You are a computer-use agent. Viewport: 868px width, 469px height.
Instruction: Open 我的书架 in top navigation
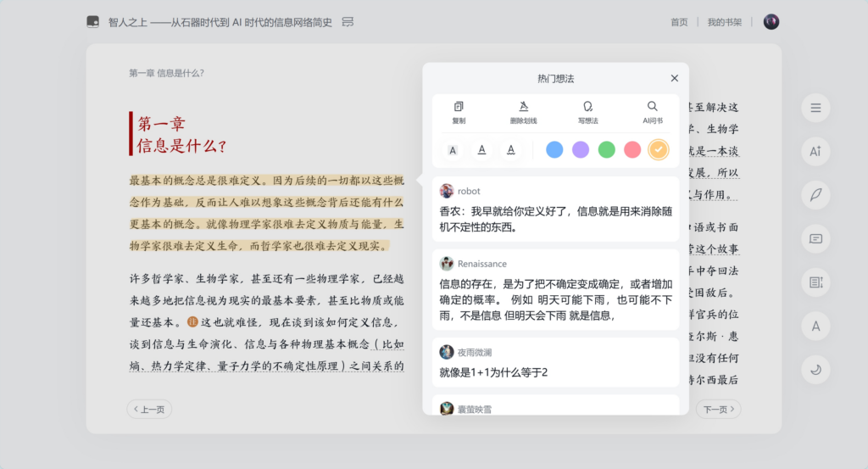(x=725, y=22)
